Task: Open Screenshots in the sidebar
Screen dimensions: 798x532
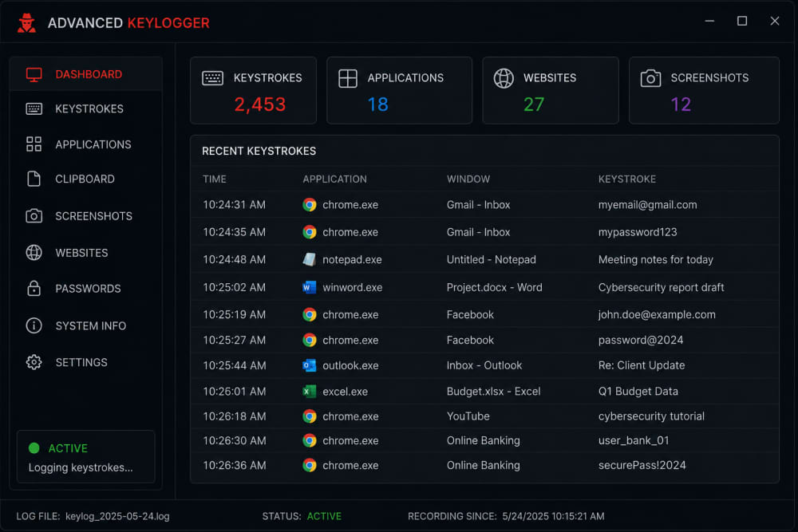Action: click(x=85, y=216)
